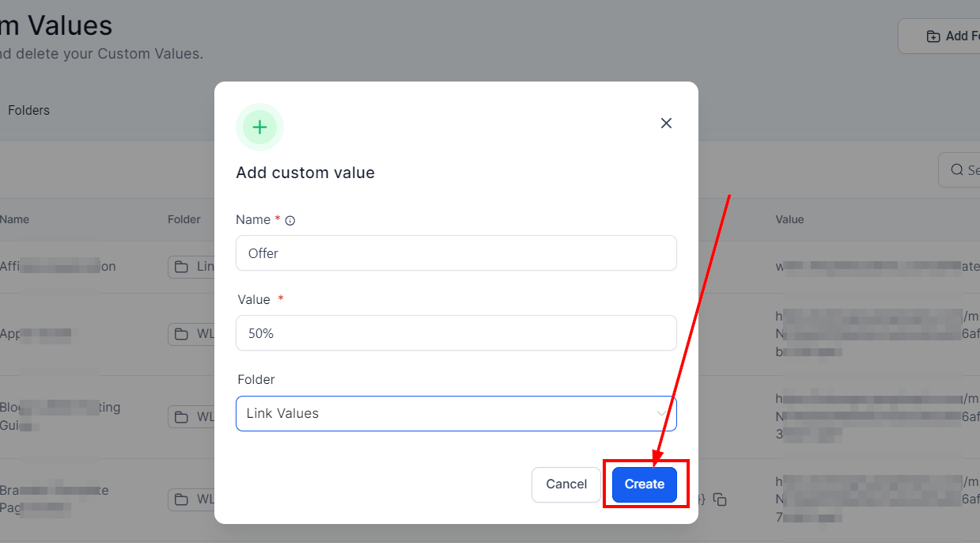Click the info icon next to Name
The height and width of the screenshot is (543, 980).
(289, 221)
